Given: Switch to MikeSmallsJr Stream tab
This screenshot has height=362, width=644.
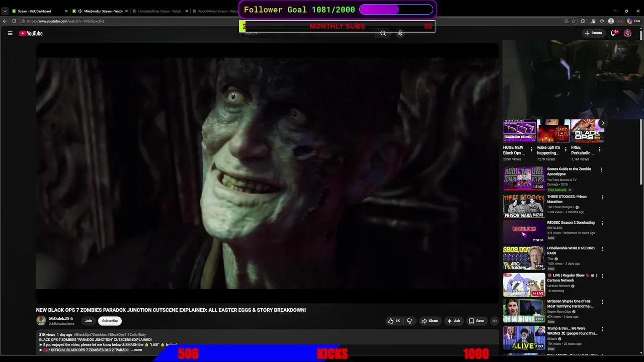Looking at the screenshot, I should [100, 11].
